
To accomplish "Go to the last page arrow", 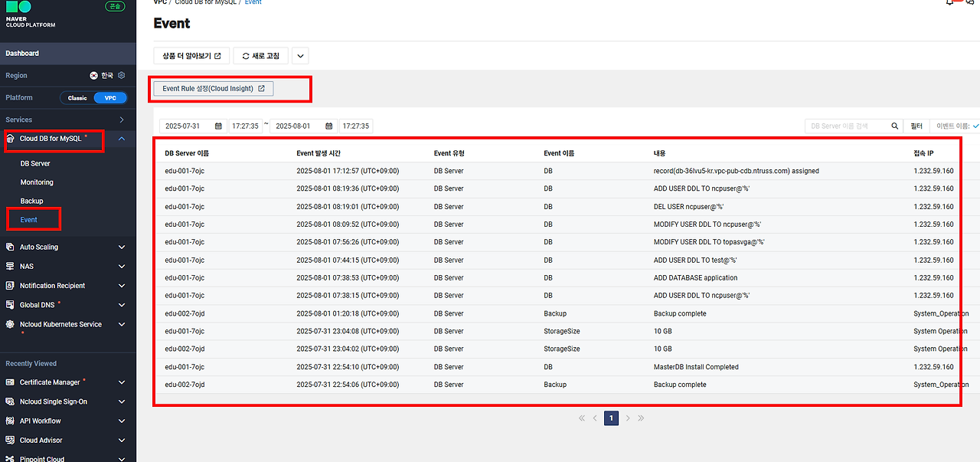I will (641, 418).
